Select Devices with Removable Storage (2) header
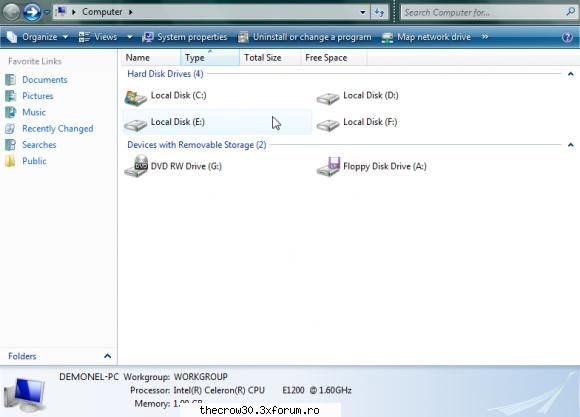The width and height of the screenshot is (580, 417). [x=197, y=145]
